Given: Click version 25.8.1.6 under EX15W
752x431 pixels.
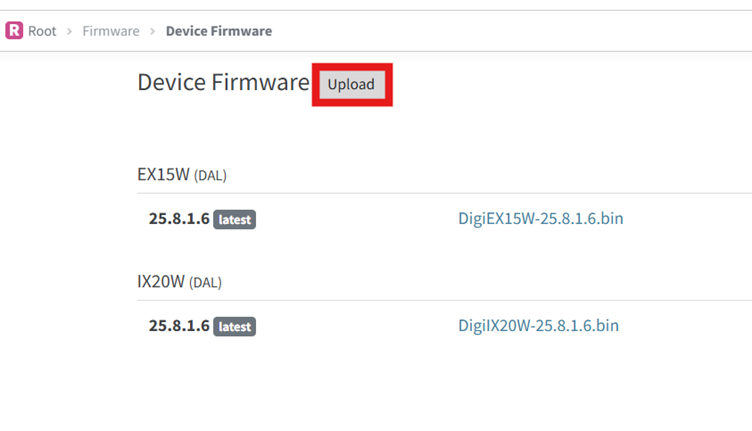Looking at the screenshot, I should (179, 218).
